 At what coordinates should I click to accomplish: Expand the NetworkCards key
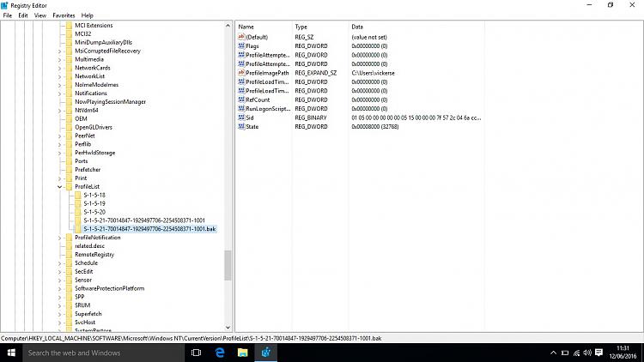pyautogui.click(x=60, y=68)
